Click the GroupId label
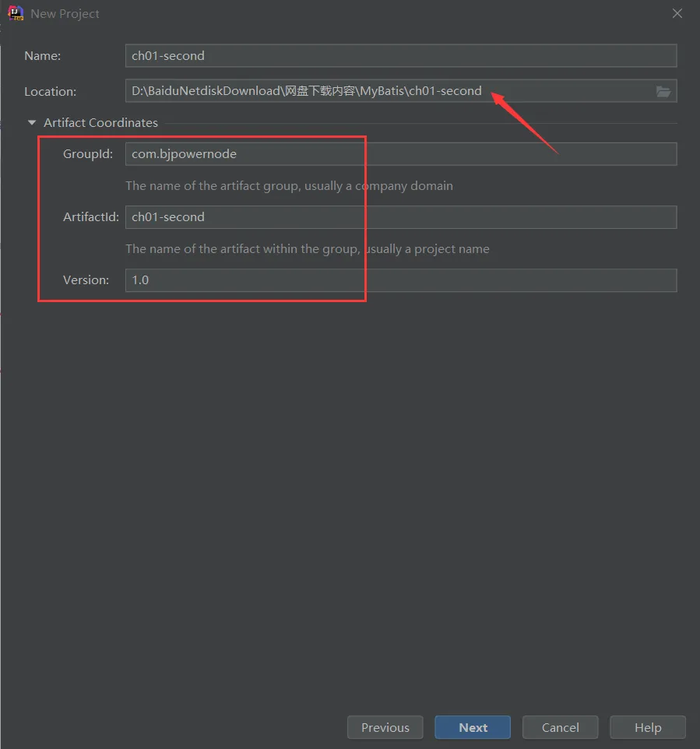 pyautogui.click(x=88, y=154)
